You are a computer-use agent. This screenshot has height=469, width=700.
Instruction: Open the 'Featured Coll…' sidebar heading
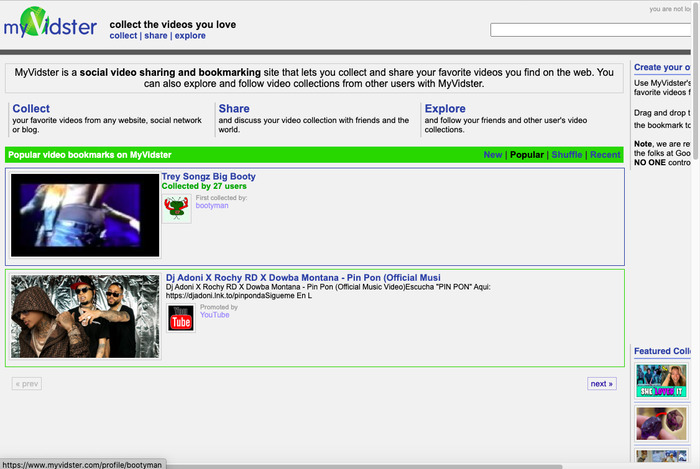pos(662,351)
